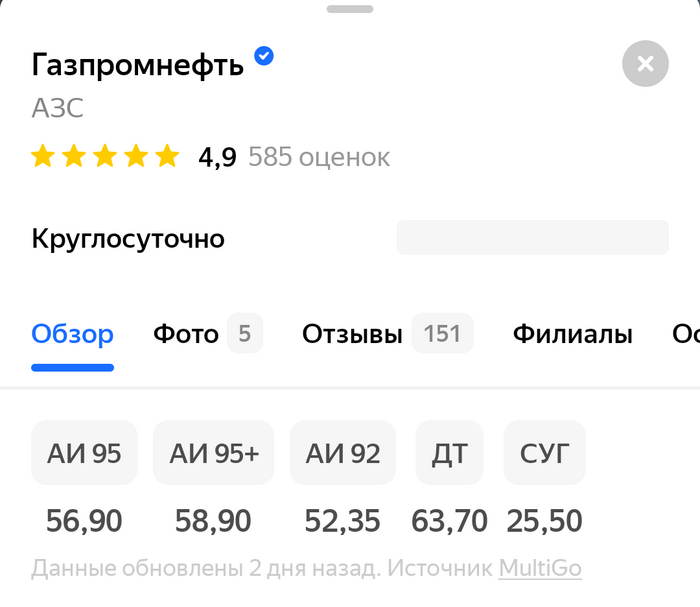Tap the blue verified badge icon
Screen dimensions: 700x607
(x=264, y=57)
